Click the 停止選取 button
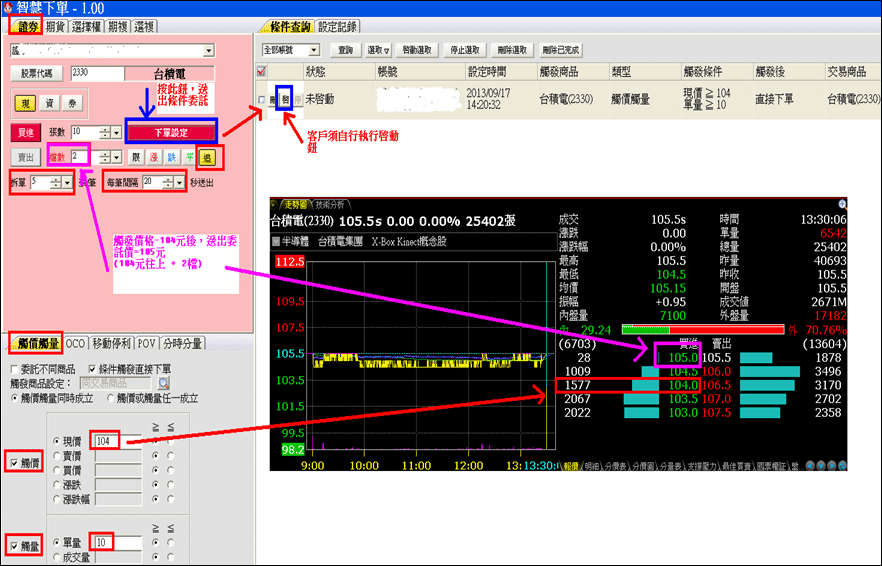 465,50
